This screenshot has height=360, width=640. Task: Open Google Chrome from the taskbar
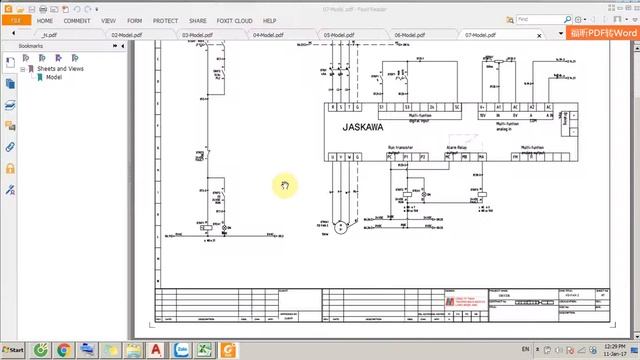[64, 350]
